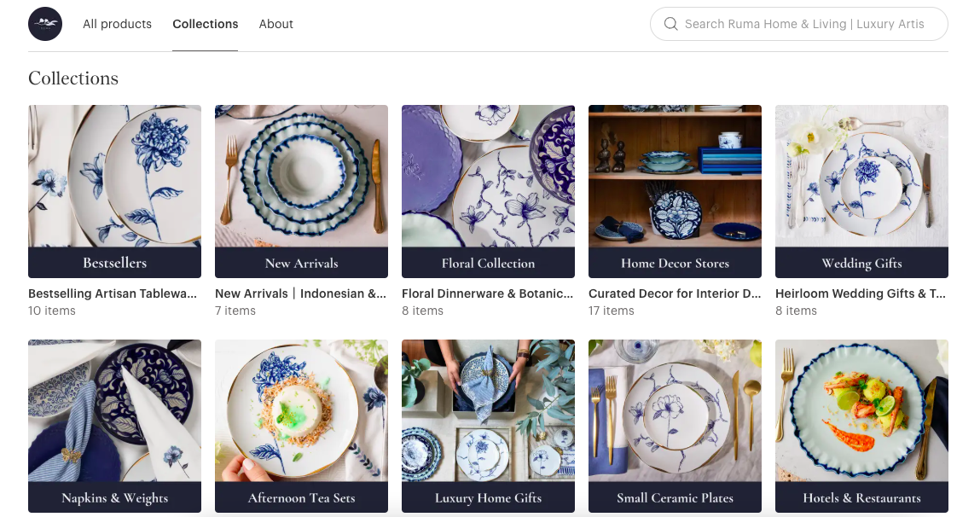
Task: Select the Collections tab
Action: pyautogui.click(x=205, y=24)
